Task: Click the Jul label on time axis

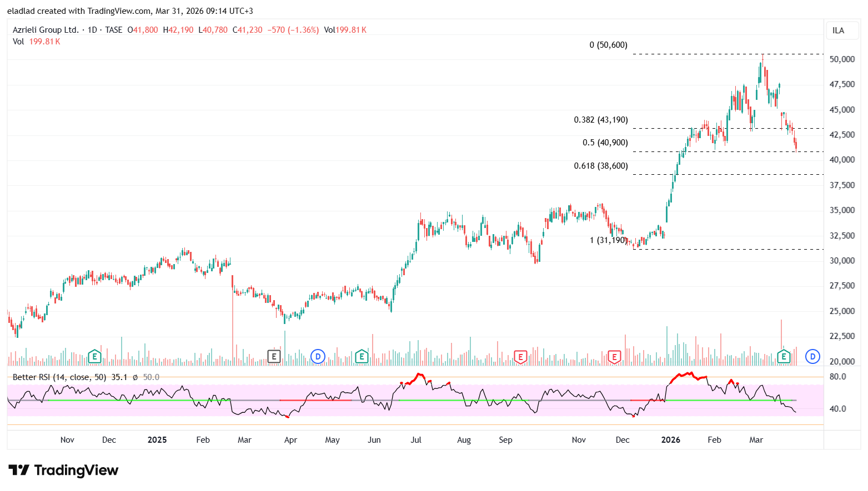Action: pyautogui.click(x=416, y=440)
